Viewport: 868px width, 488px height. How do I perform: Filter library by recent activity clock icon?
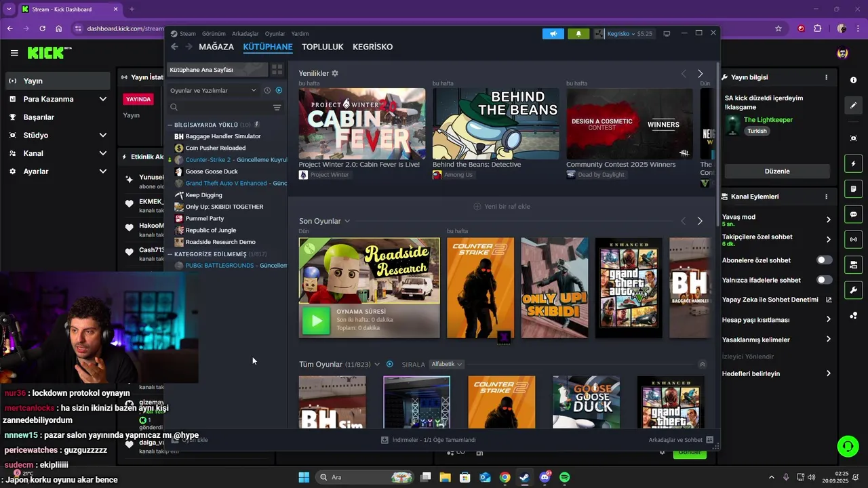coord(267,90)
